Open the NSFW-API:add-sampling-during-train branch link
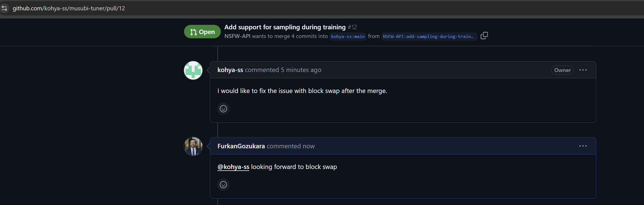644x205 pixels. [428, 37]
